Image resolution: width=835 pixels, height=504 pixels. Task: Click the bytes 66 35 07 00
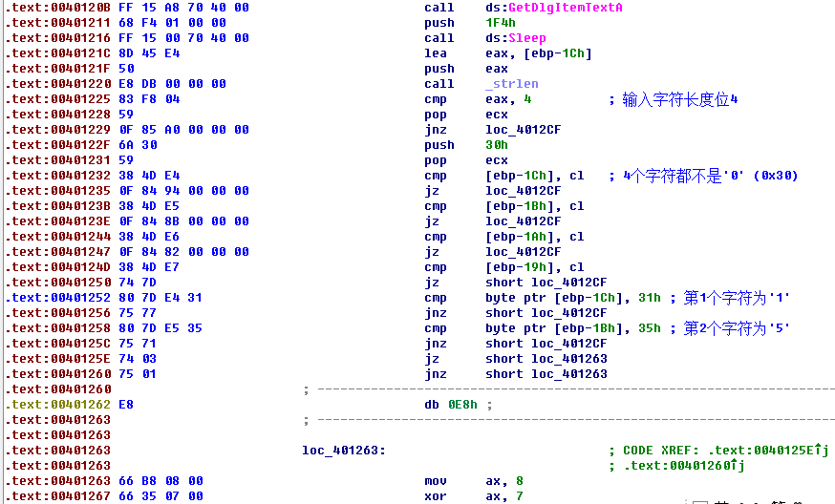[x=161, y=496]
